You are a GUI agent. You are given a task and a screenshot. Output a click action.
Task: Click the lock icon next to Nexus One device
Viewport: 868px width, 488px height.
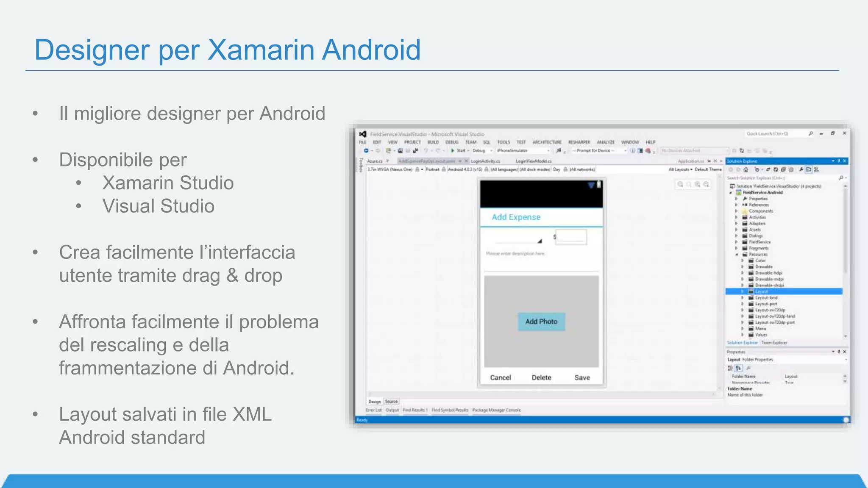pos(417,169)
